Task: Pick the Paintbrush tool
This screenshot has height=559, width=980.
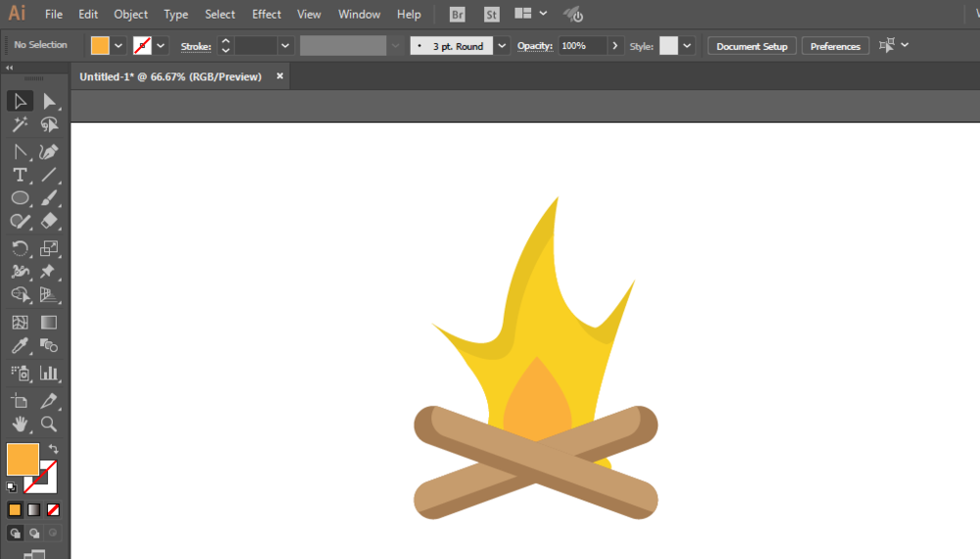Action: [49, 198]
